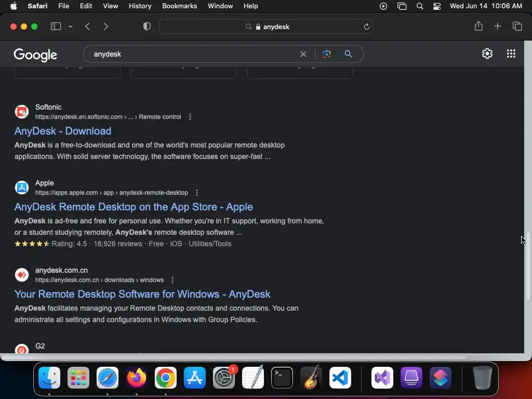Add a new Safari tab
This screenshot has height=399, width=532.
tap(497, 26)
